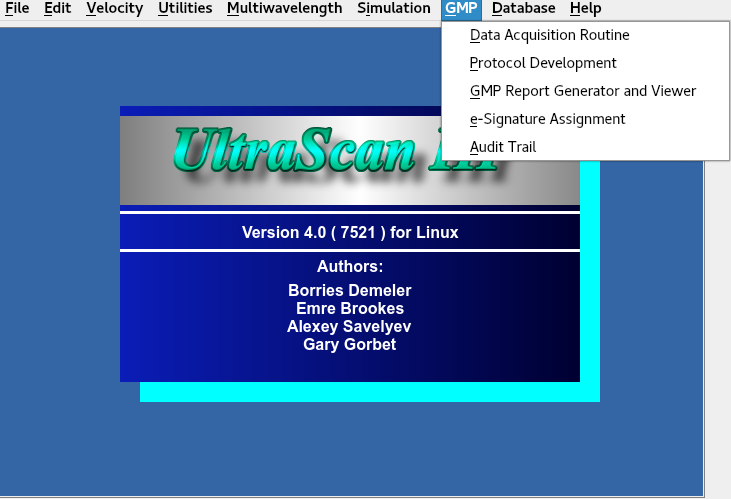Open the Multiwavelength menu
The width and height of the screenshot is (731, 499).
(x=284, y=9)
